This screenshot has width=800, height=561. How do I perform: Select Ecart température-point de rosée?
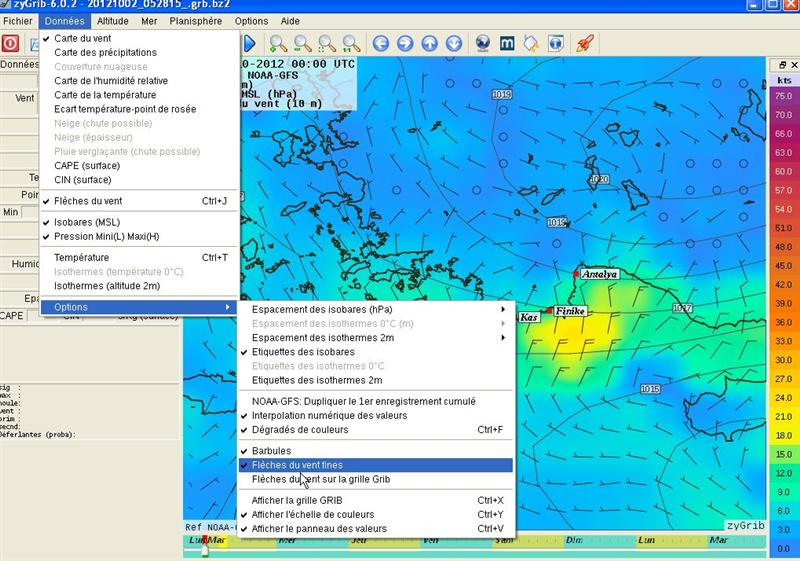139,109
